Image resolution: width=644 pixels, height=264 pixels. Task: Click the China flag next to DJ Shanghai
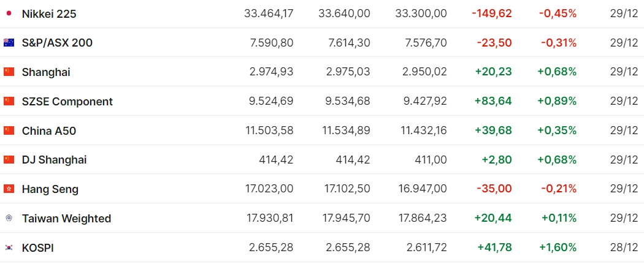[9, 160]
